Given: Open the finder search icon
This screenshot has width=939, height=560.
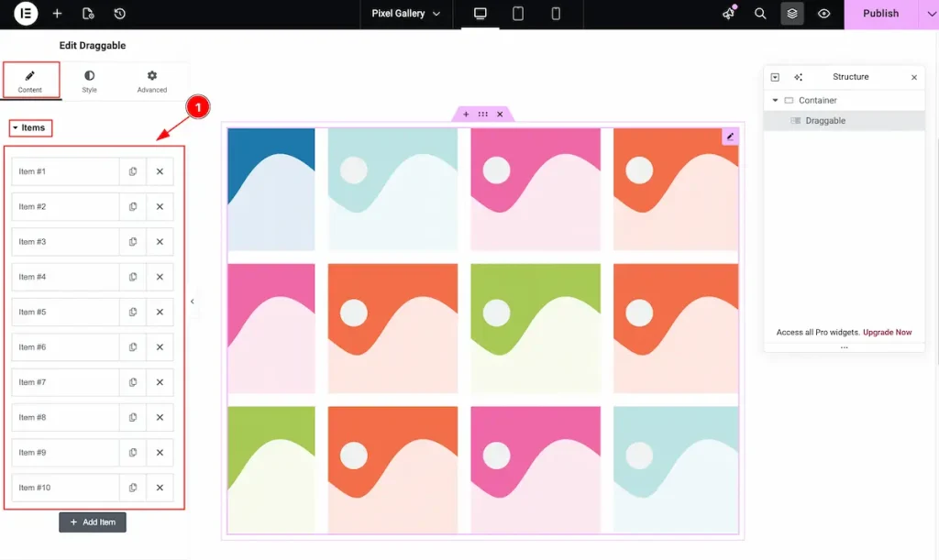Looking at the screenshot, I should click(760, 14).
